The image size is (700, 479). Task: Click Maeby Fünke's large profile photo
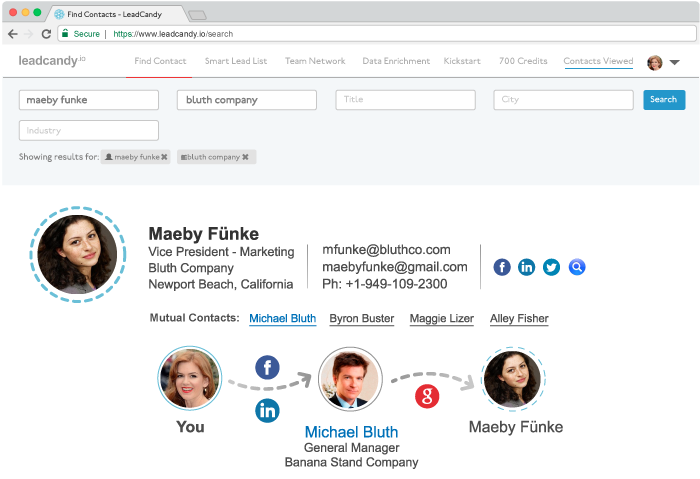[78, 254]
